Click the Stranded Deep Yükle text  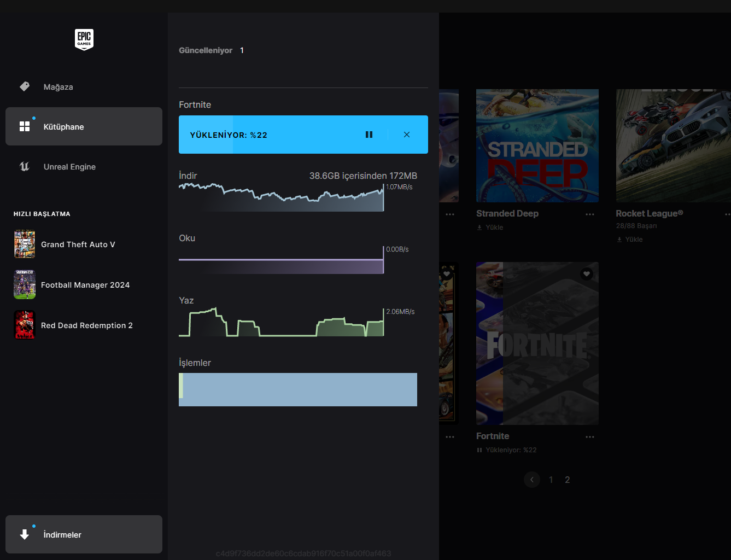tap(494, 227)
